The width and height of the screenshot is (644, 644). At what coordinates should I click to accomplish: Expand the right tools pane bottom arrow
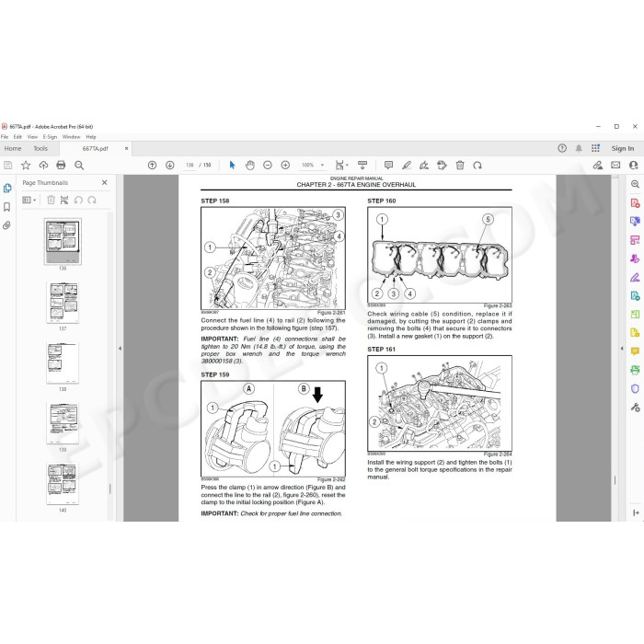pyautogui.click(x=636, y=512)
